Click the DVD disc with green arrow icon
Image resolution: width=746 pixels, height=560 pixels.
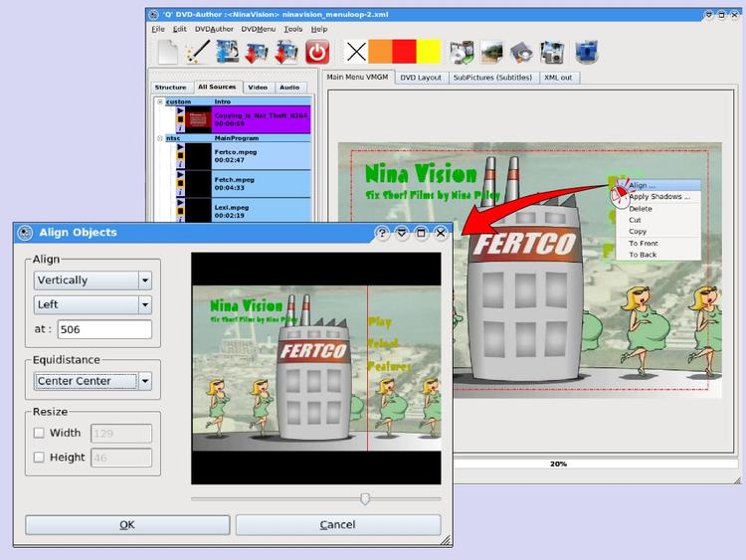pos(462,52)
